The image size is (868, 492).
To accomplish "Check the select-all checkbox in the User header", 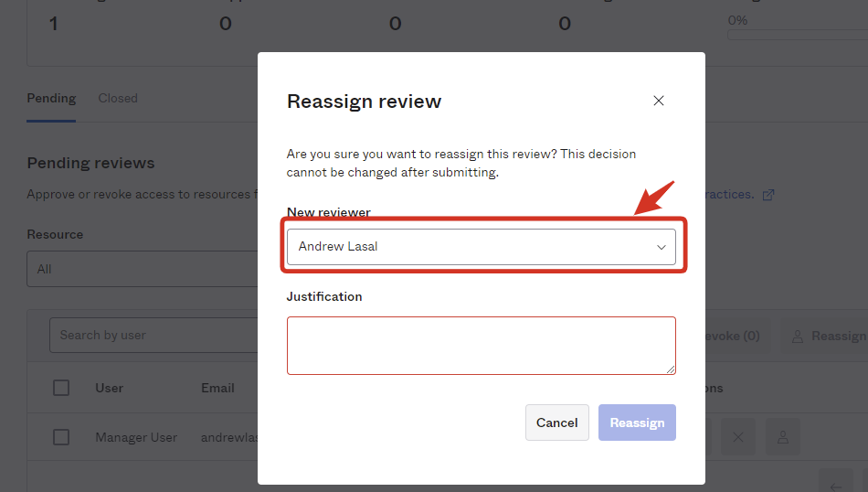I will (x=61, y=388).
